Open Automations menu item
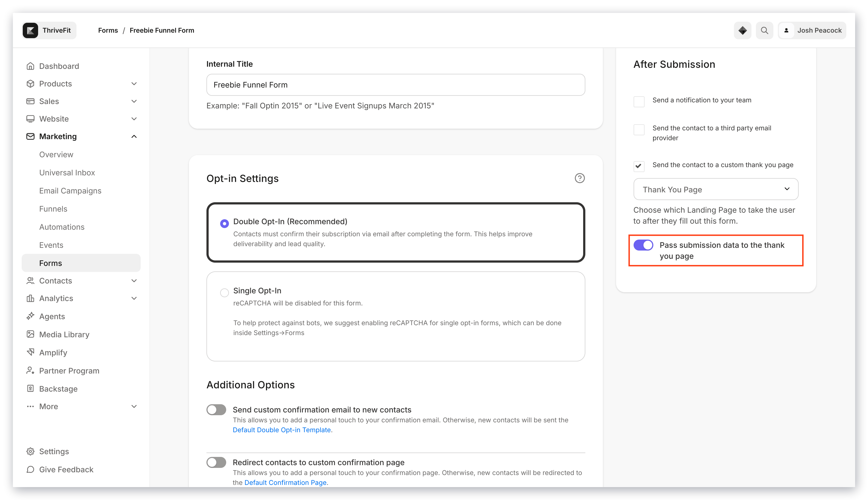 tap(62, 227)
